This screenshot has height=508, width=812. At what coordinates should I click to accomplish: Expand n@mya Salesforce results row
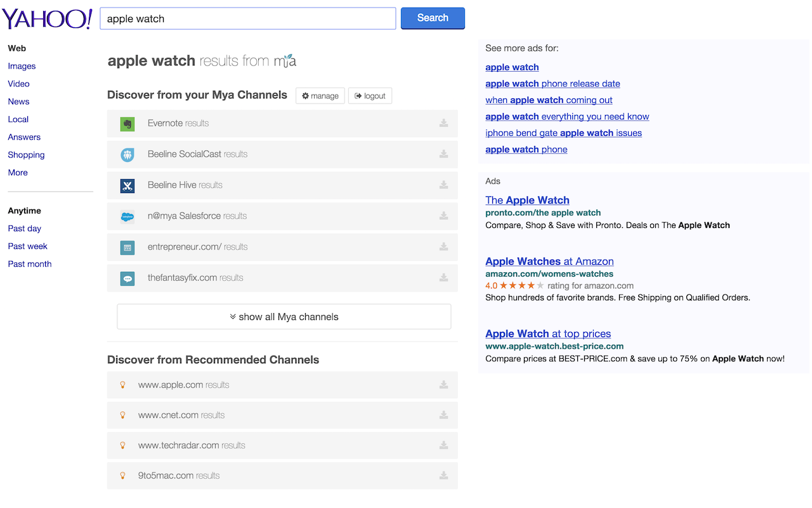[282, 216]
